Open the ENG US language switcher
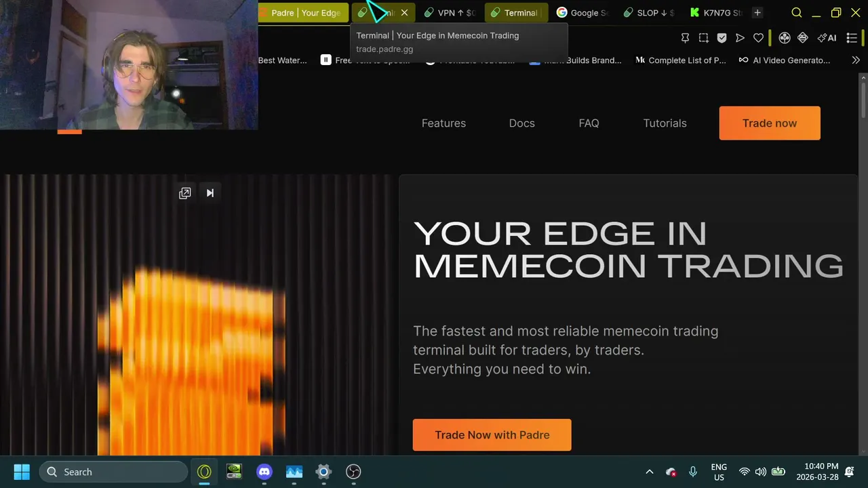 pyautogui.click(x=719, y=472)
